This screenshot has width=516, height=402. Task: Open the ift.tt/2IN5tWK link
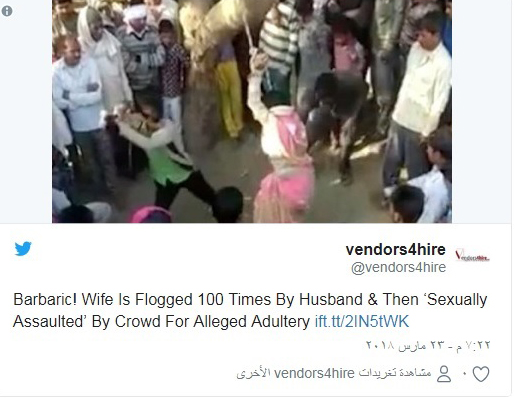(362, 321)
